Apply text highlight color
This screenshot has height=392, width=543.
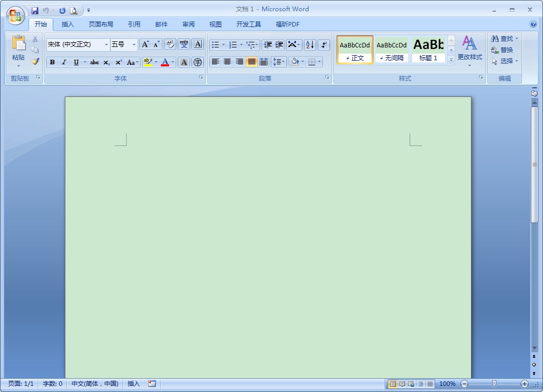149,62
